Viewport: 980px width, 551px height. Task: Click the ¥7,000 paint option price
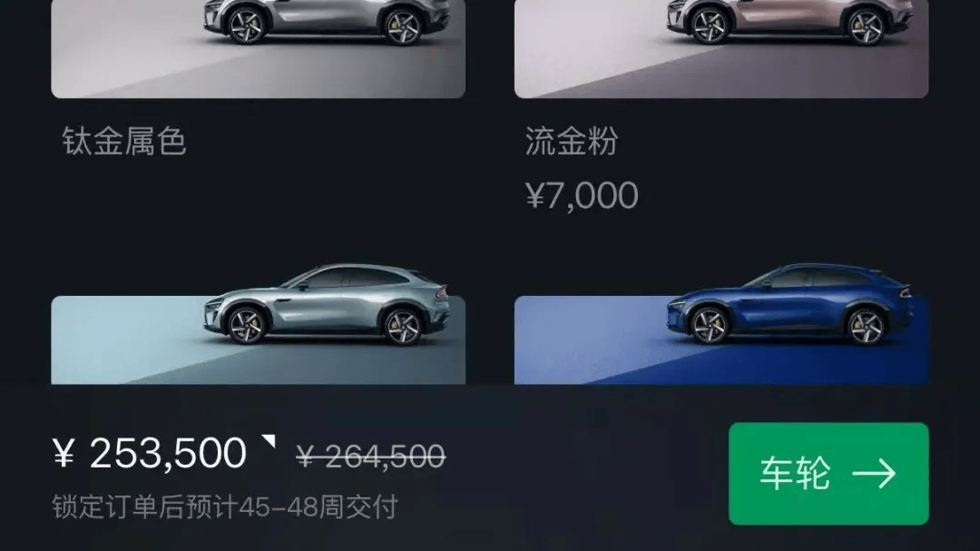tap(582, 195)
